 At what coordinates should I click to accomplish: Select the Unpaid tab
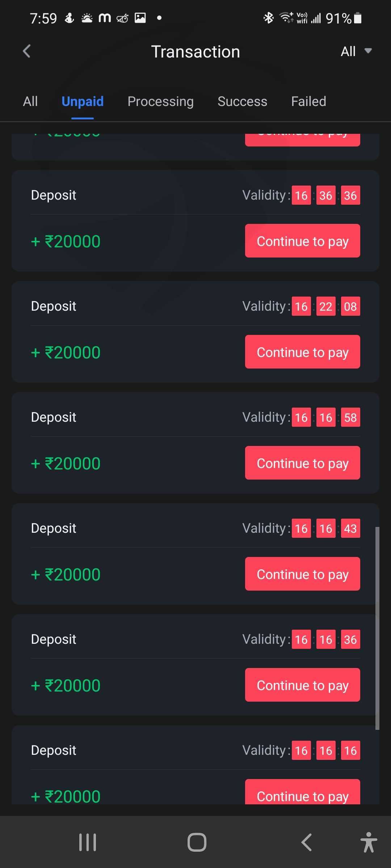pyautogui.click(x=83, y=102)
